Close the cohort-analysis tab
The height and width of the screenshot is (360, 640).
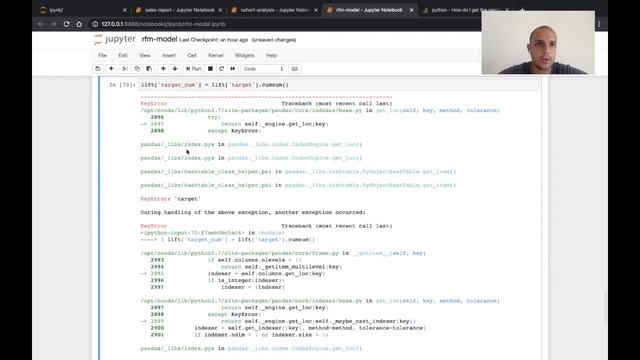pos(316,10)
